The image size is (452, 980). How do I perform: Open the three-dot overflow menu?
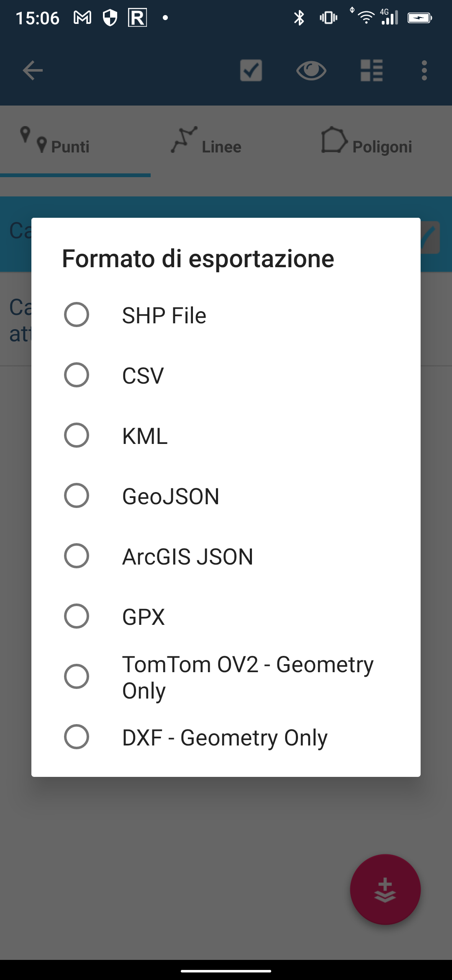(x=424, y=70)
